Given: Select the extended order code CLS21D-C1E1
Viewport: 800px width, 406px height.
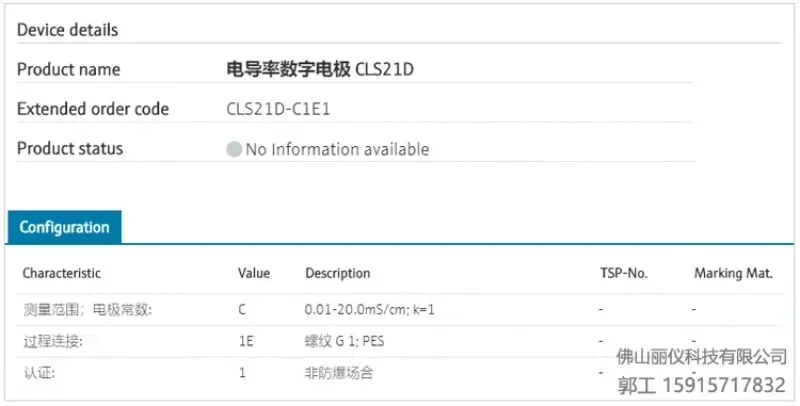Looking at the screenshot, I should pos(284,109).
